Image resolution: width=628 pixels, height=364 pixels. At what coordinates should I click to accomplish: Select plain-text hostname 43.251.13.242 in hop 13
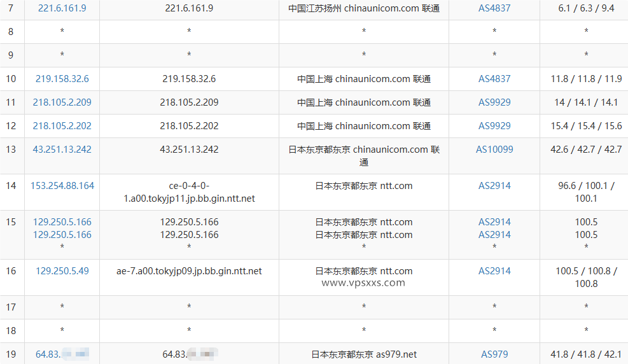point(189,150)
